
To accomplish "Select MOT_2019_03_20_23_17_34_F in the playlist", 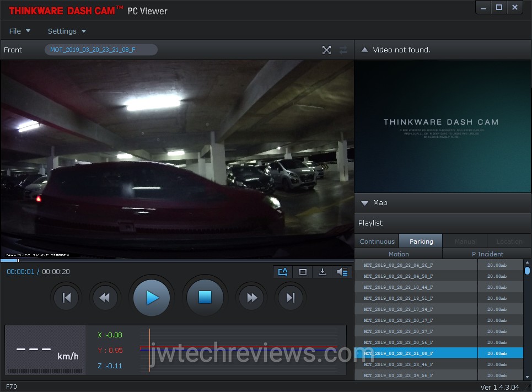I will tap(398, 309).
